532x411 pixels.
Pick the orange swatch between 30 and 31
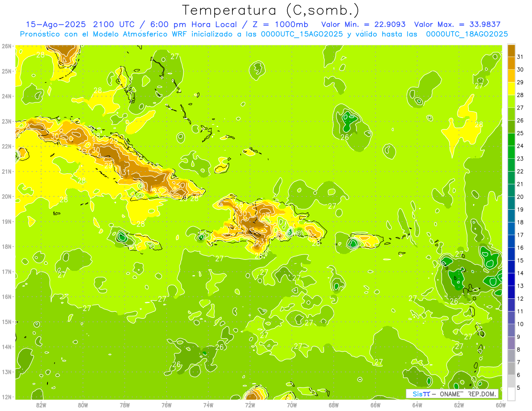coord(511,63)
